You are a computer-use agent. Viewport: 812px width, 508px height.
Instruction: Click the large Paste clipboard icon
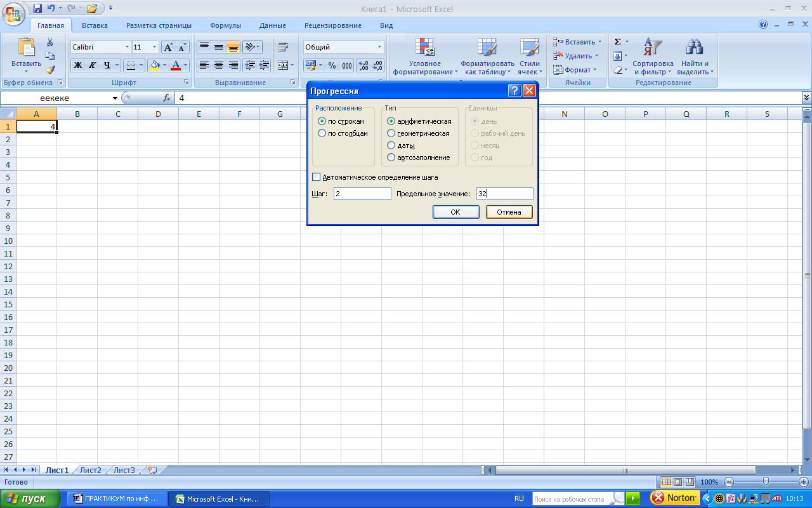(x=27, y=47)
